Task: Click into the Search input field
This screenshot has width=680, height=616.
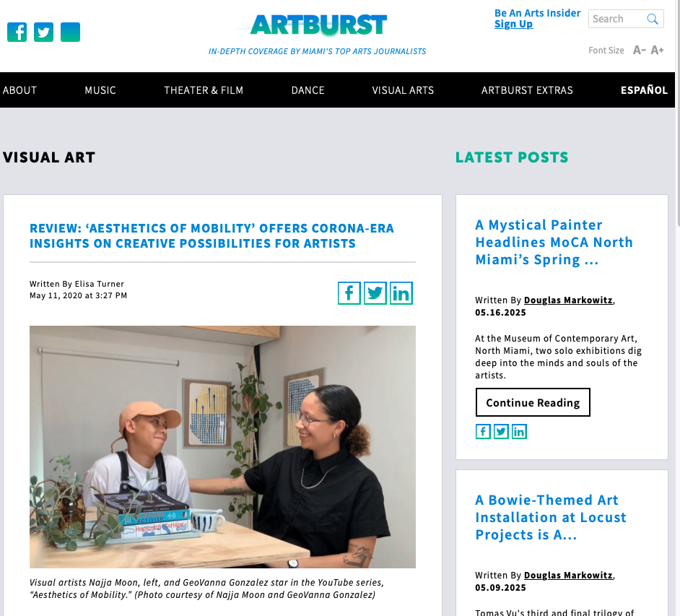Action: [x=616, y=19]
